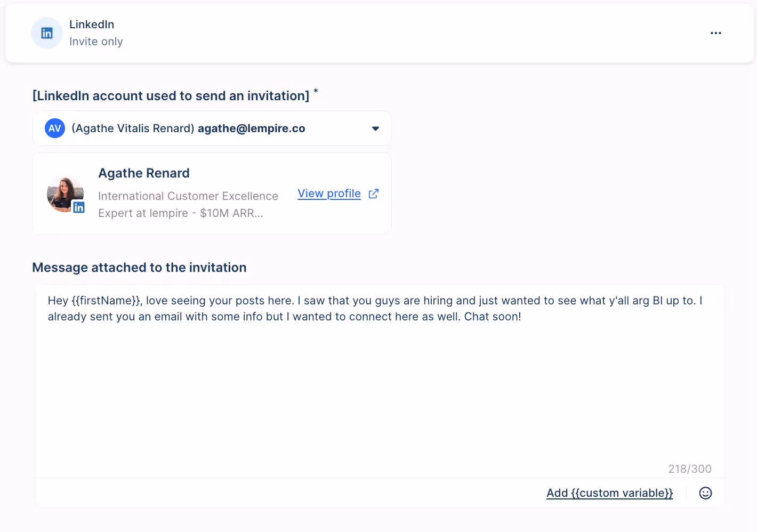Click the {{firstName}} variable in the message
757x532 pixels.
tap(106, 301)
